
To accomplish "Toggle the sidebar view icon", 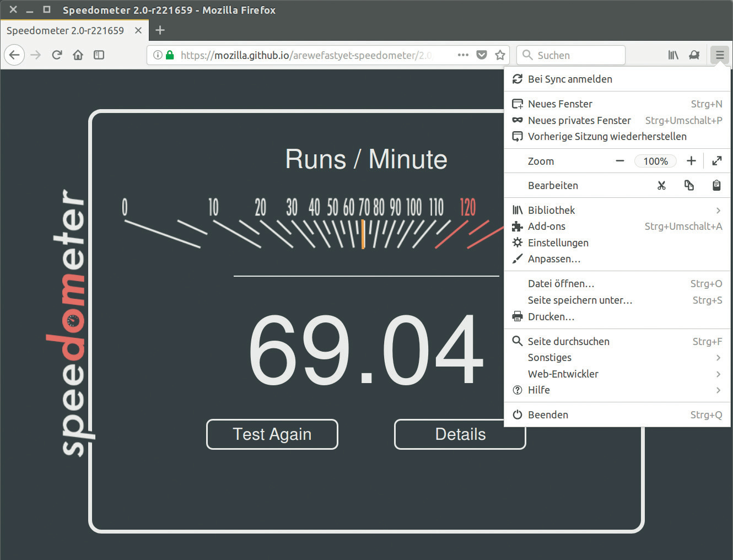I will click(99, 55).
